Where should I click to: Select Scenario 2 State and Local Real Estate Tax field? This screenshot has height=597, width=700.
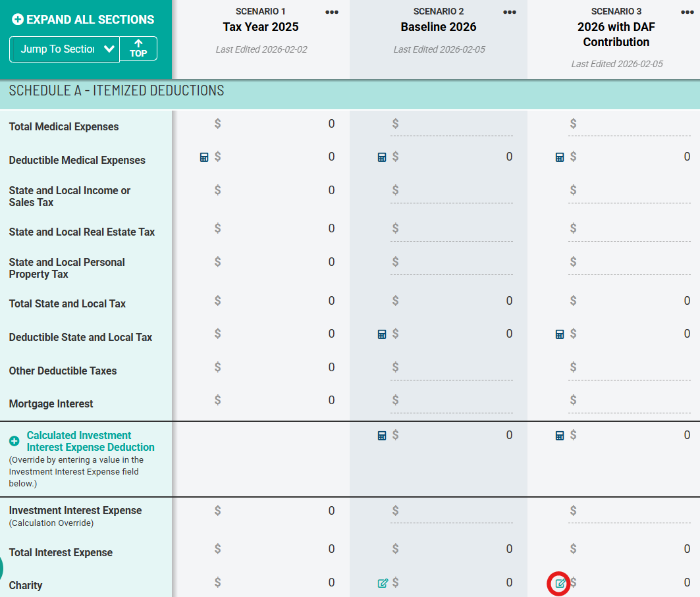[458, 229]
